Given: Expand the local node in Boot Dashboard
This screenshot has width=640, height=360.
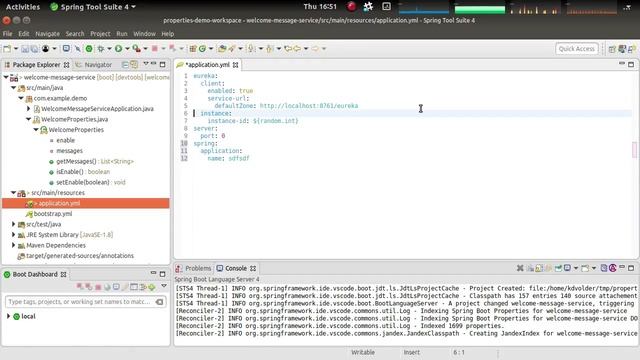Looking at the screenshot, I should (8, 316).
